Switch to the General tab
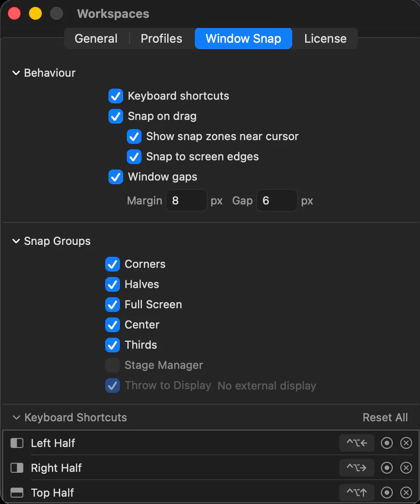The image size is (420, 504). coord(96,39)
